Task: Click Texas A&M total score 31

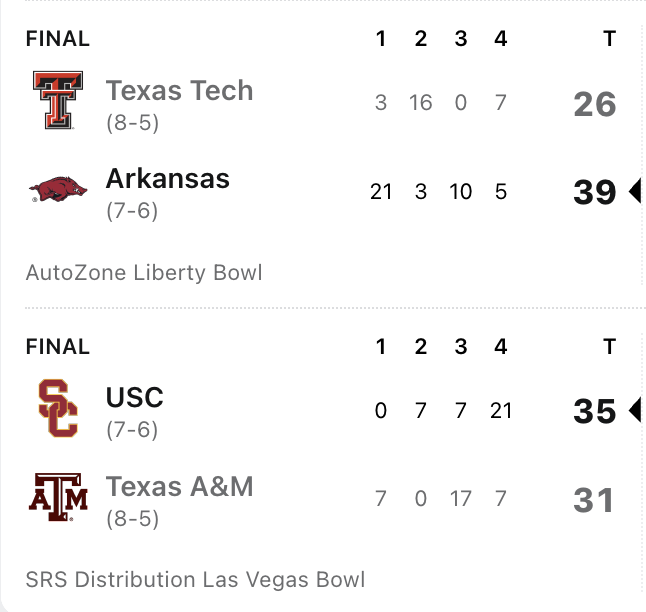Action: [x=594, y=500]
